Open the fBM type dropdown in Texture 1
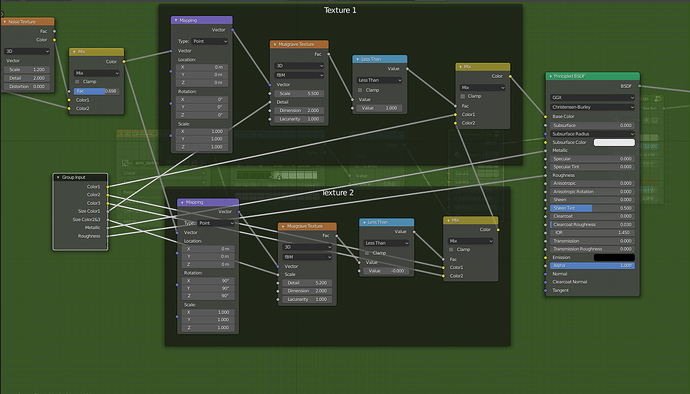 (x=299, y=75)
